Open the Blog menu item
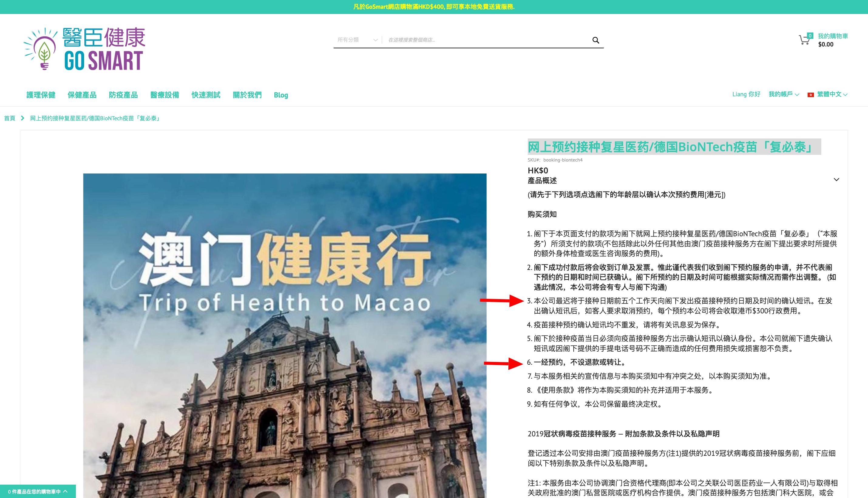Screen dimensions: 868x498 (x=281, y=95)
